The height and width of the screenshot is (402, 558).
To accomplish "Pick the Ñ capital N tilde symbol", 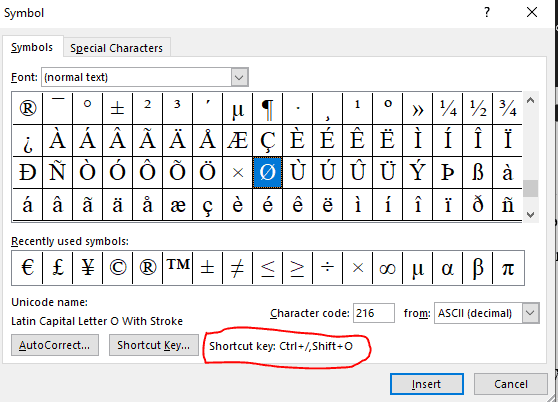I will click(57, 173).
